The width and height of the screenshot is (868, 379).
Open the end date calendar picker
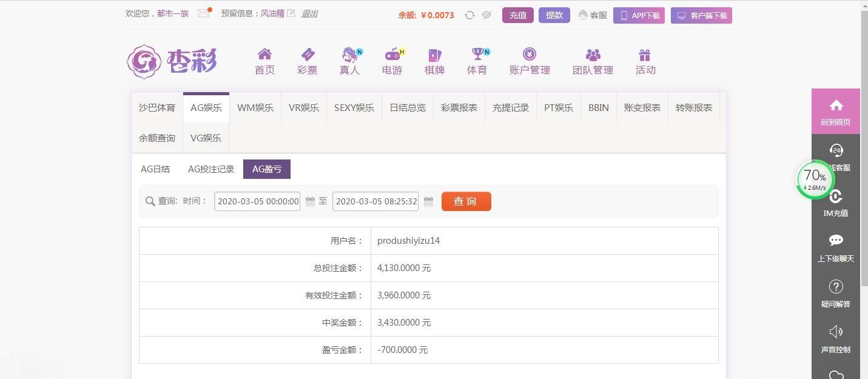pyautogui.click(x=428, y=201)
